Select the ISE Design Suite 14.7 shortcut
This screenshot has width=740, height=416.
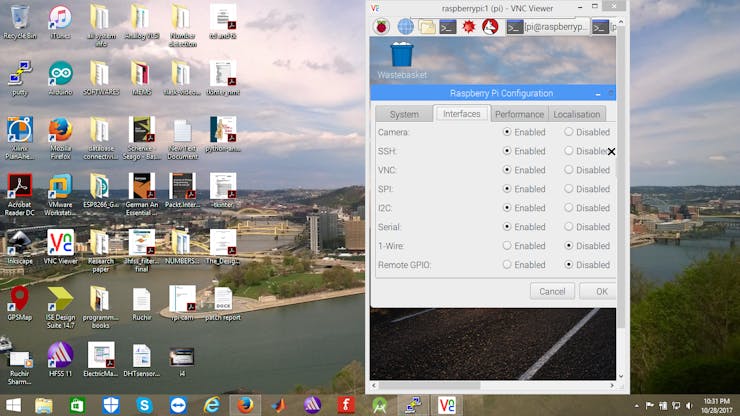pos(60,307)
